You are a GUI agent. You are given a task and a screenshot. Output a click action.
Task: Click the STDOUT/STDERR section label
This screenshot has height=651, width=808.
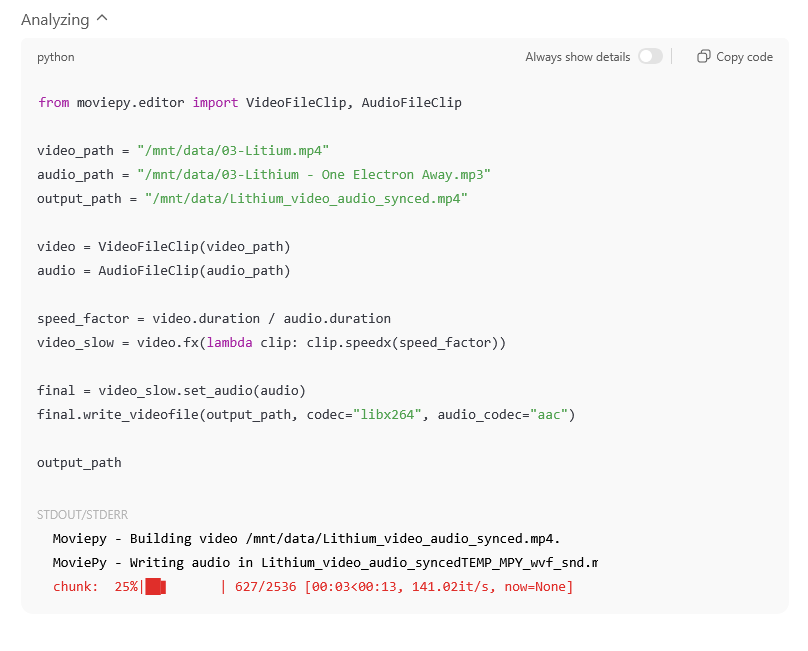point(82,515)
